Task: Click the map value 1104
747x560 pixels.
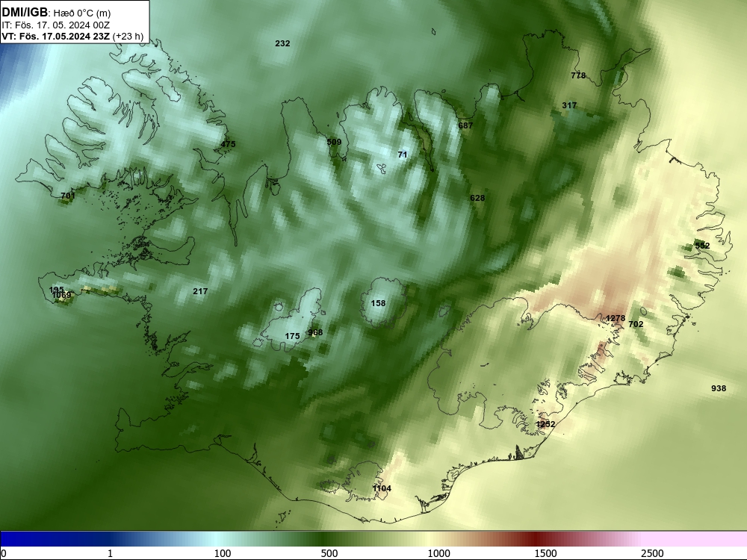Action: [x=382, y=488]
